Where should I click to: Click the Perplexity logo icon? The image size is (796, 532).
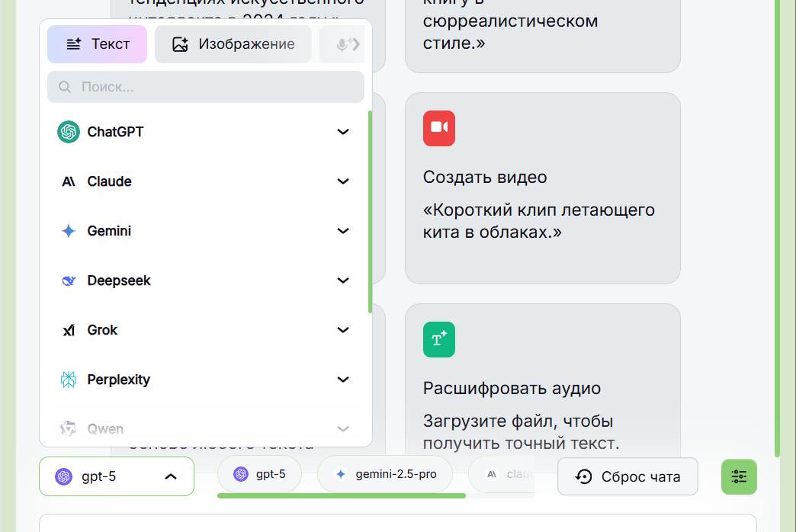(x=69, y=380)
